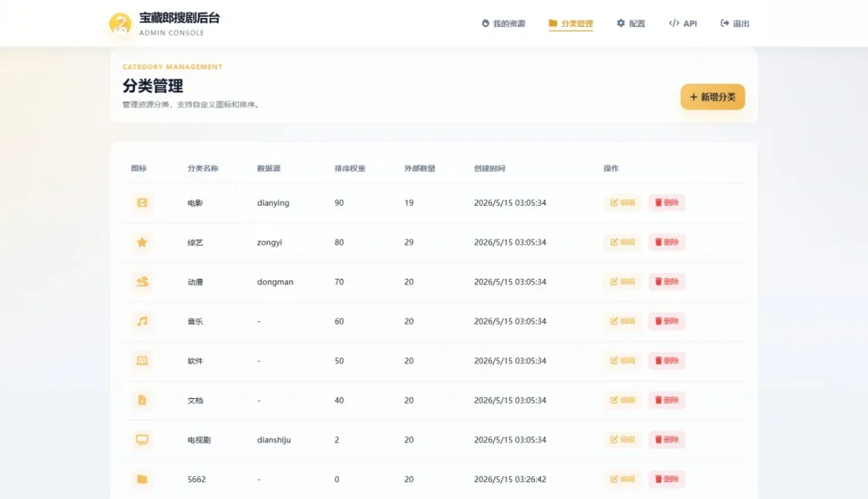Delete the 综艺 category

point(667,241)
